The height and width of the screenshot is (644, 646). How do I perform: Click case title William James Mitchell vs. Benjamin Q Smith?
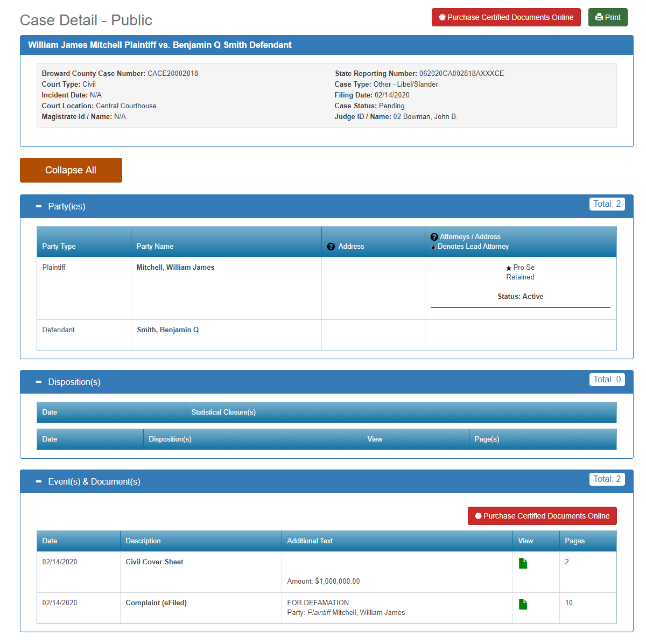click(x=160, y=45)
